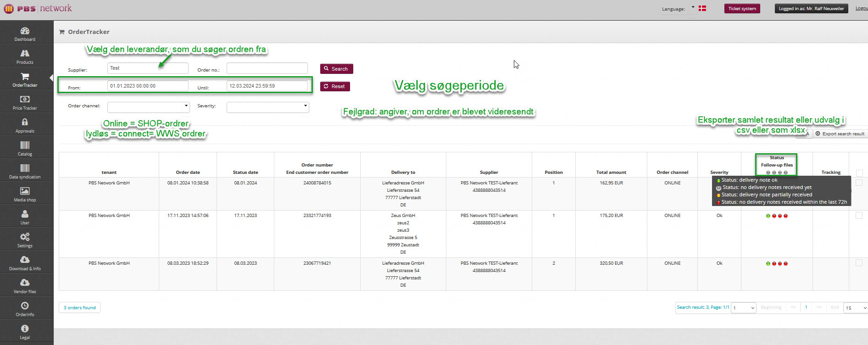The height and width of the screenshot is (345, 868).
Task: Open Orderinfo clock icon in sidebar
Action: (25, 306)
